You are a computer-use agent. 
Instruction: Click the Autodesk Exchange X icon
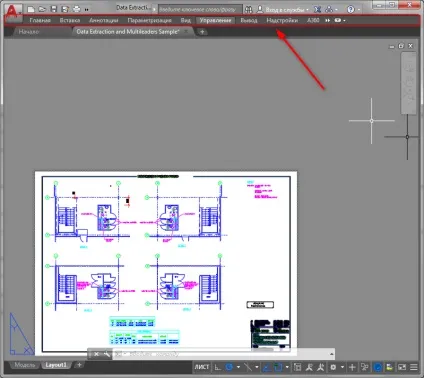click(x=318, y=10)
